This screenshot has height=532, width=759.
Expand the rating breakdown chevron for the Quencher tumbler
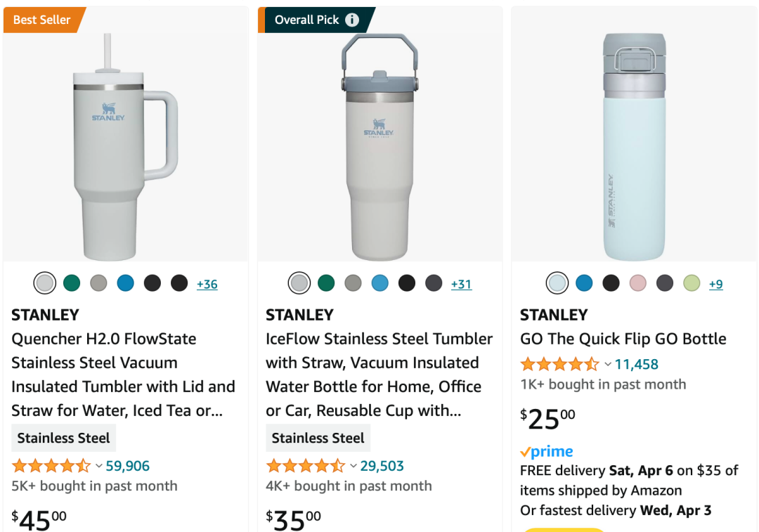(x=99, y=466)
